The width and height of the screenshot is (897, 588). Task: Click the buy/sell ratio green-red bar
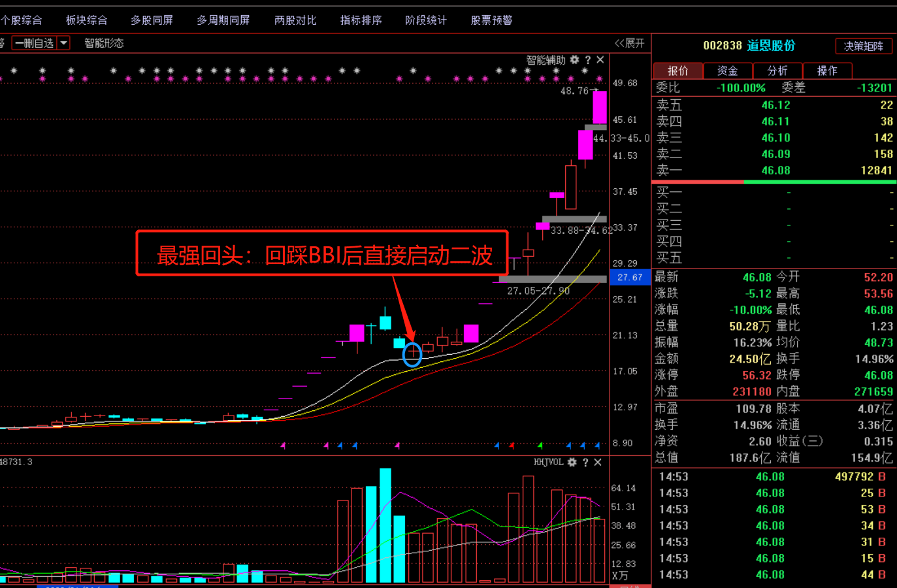tap(774, 182)
